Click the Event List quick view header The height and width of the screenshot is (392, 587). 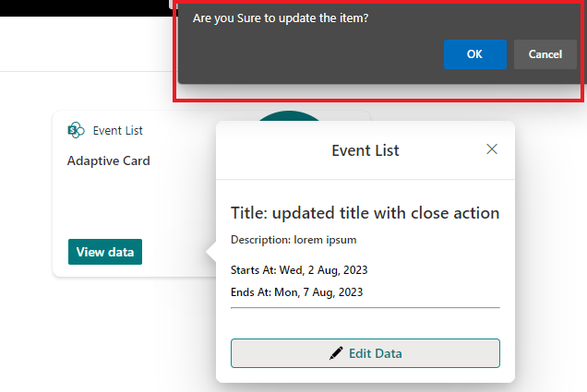[x=365, y=150]
